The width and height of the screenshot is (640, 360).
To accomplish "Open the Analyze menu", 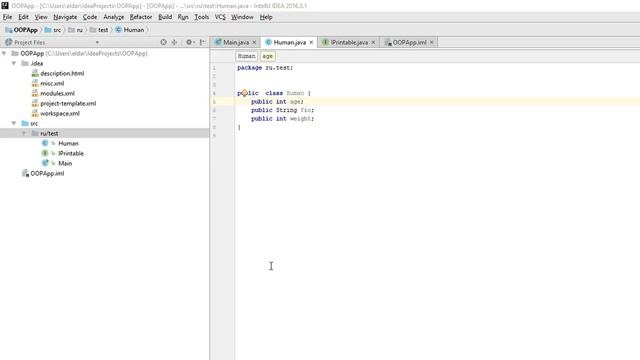I will coord(113,17).
